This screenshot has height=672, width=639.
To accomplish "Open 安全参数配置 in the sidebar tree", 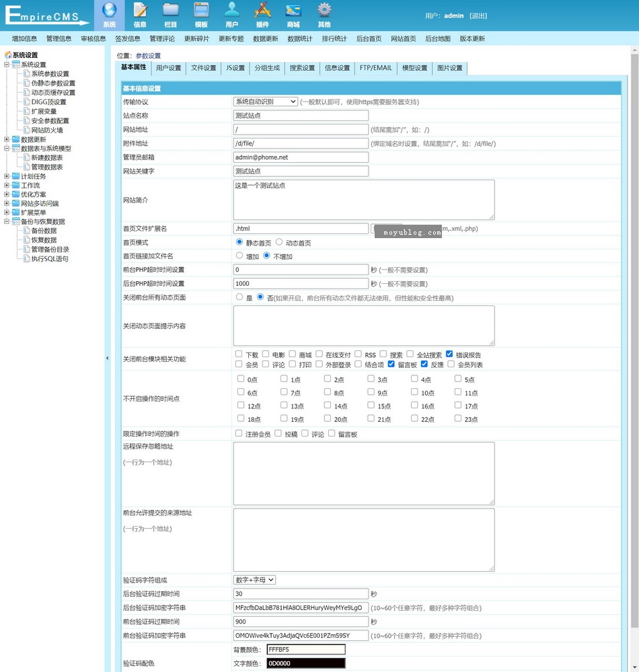I will pyautogui.click(x=50, y=121).
